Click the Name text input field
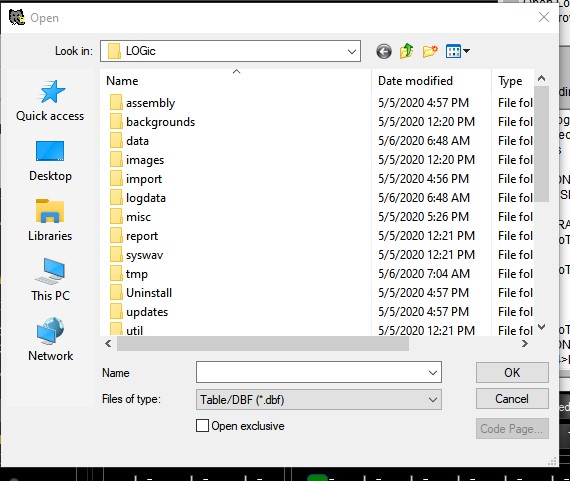 (311, 372)
